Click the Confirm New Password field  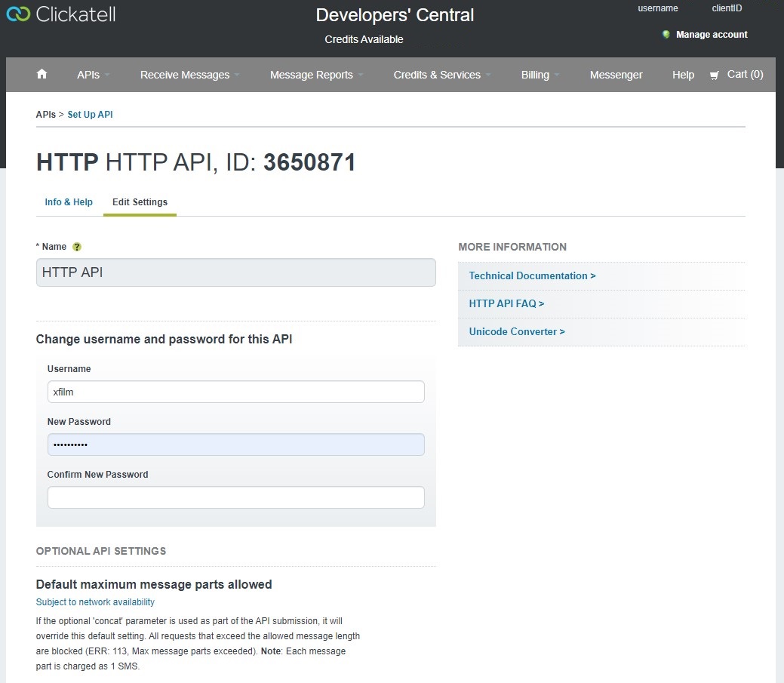pos(236,497)
